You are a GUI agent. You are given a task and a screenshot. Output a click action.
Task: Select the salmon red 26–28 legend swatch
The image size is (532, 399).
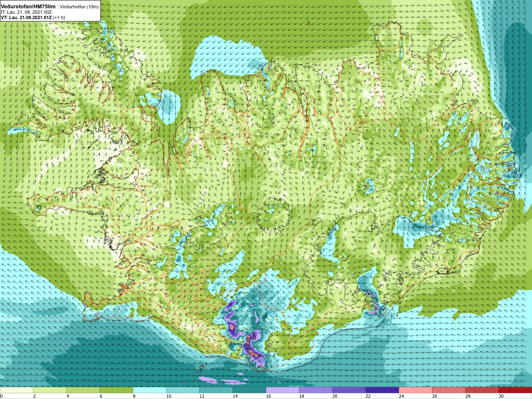(449, 390)
